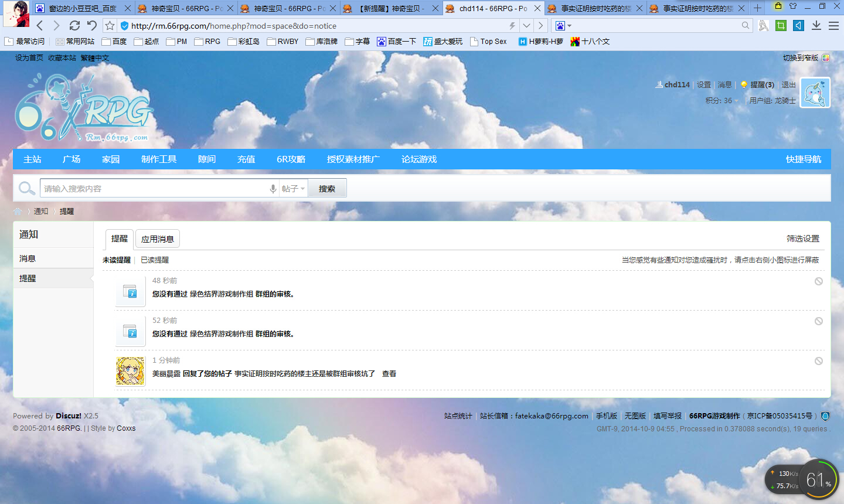
Task: Log out via the 退出 link
Action: (789, 85)
